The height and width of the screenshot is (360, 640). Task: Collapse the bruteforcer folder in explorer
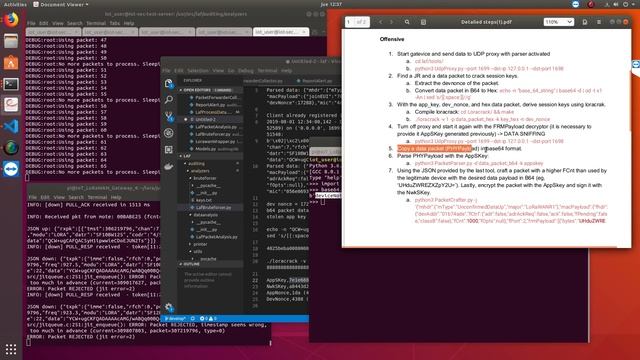(203, 178)
